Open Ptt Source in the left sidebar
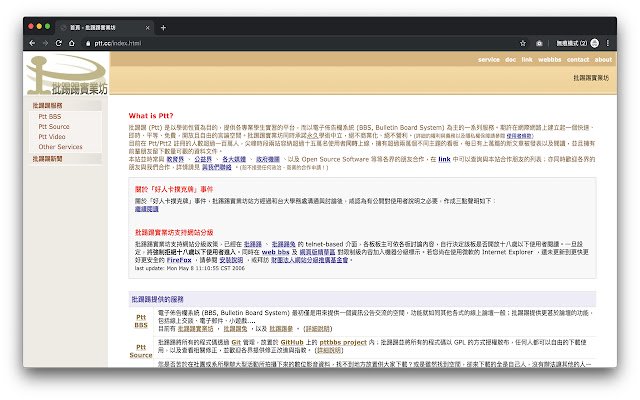 (54, 127)
